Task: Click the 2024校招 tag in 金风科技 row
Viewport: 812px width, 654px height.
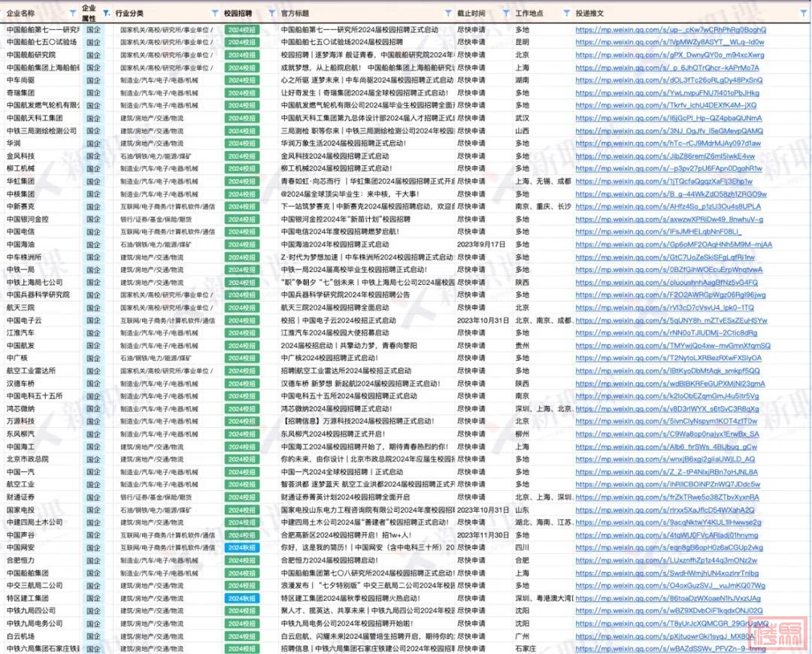Action: point(242,156)
